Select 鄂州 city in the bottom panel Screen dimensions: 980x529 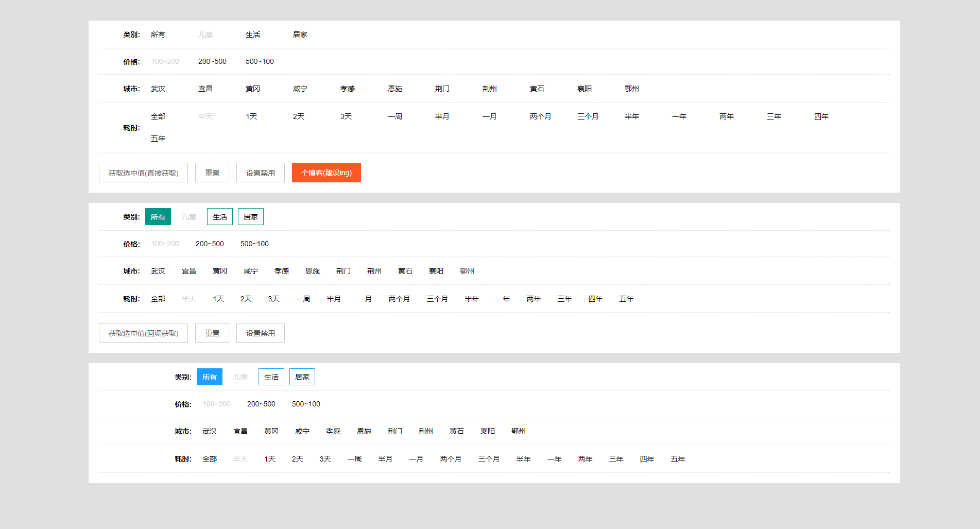click(518, 431)
